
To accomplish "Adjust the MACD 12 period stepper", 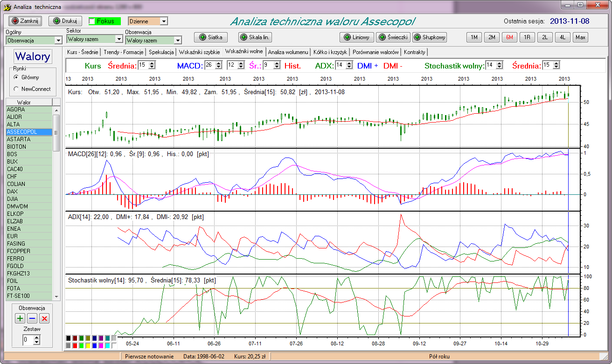I will point(241,65).
